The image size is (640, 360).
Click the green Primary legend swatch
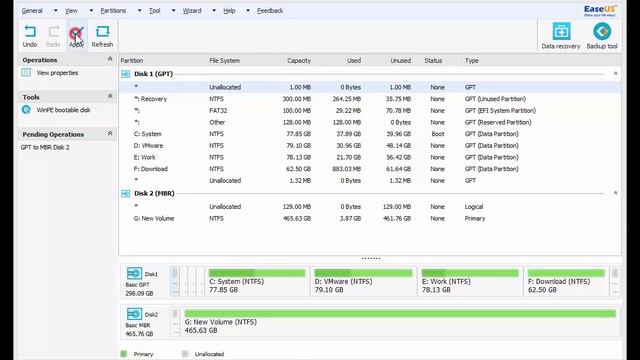[x=124, y=354]
